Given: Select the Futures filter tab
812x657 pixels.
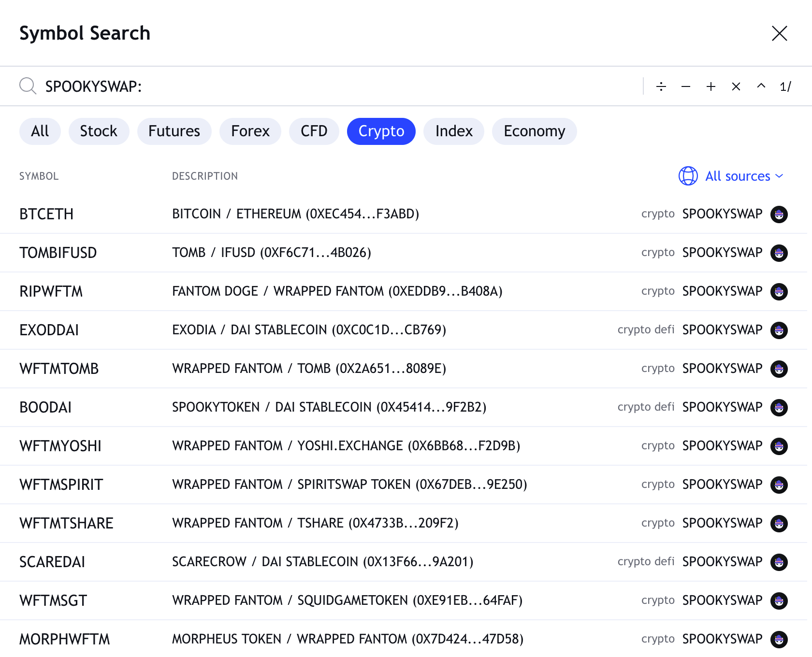Looking at the screenshot, I should click(174, 131).
